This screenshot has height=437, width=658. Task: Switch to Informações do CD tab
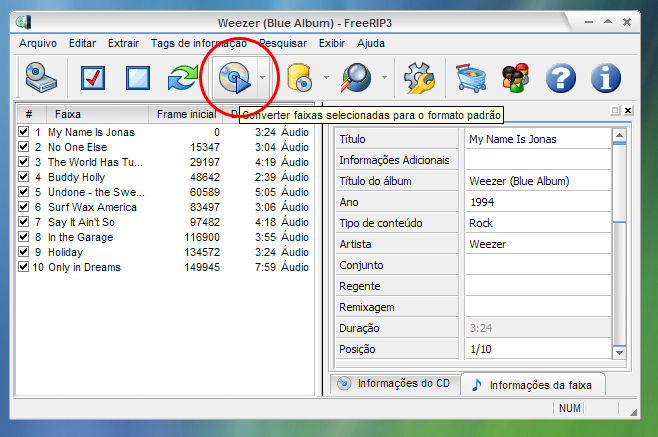[x=395, y=383]
